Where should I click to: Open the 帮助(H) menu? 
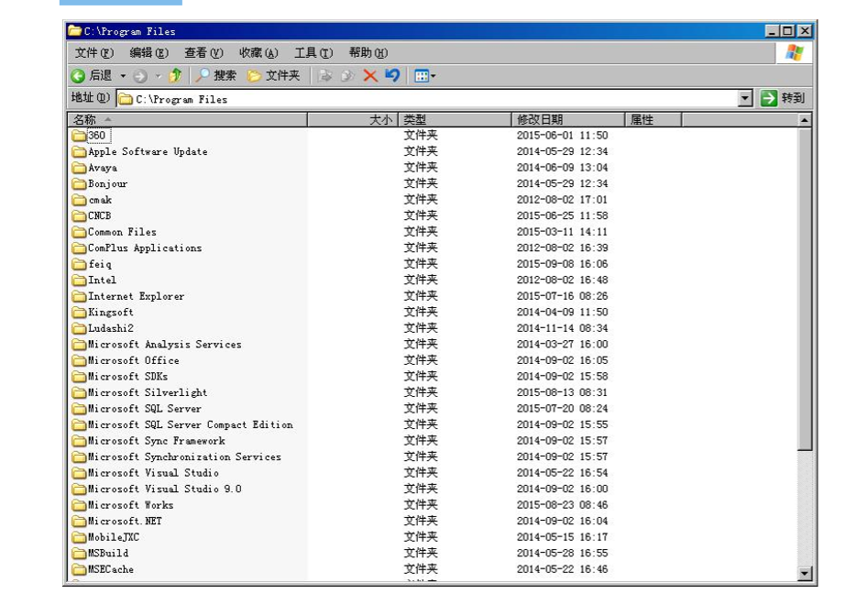[368, 52]
